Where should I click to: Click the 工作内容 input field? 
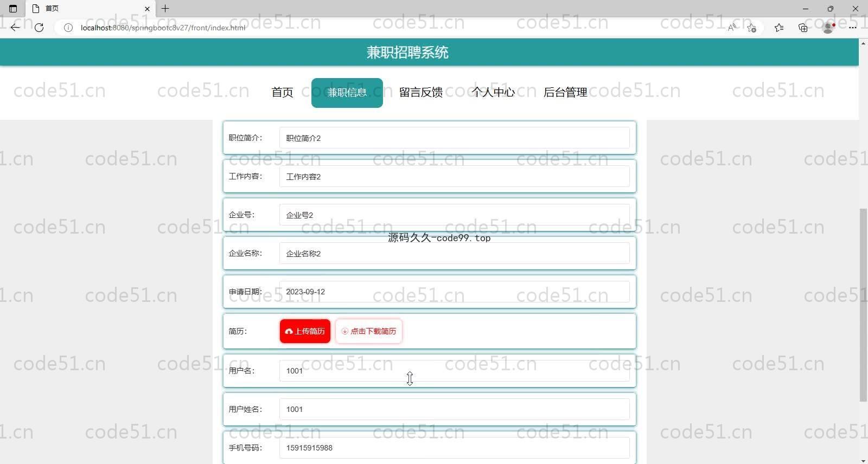click(x=455, y=176)
